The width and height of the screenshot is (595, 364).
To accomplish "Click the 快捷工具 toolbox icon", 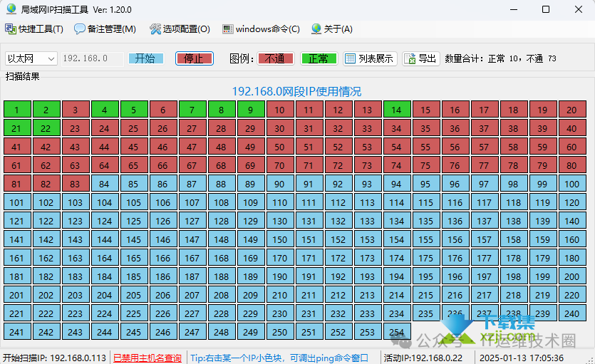I will pos(11,29).
